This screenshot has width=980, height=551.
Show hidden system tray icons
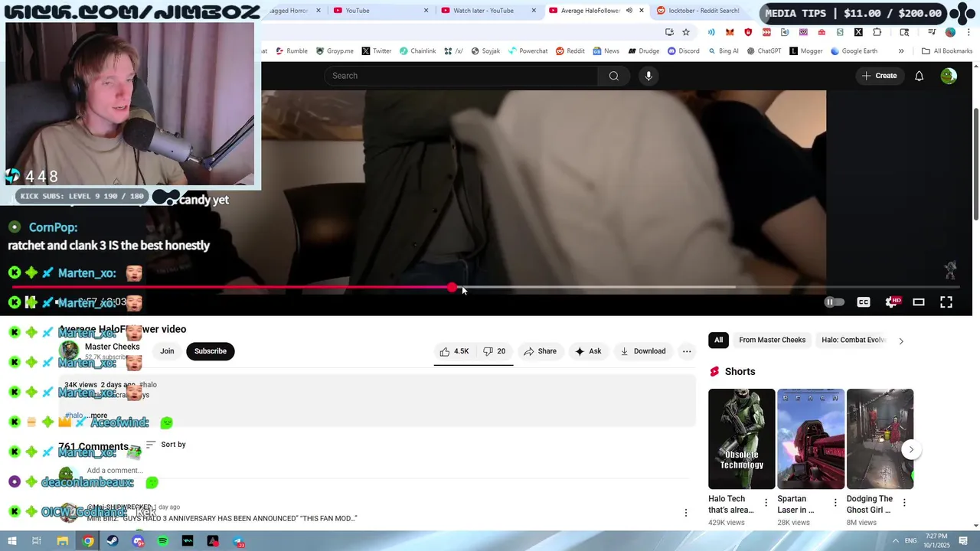(895, 541)
